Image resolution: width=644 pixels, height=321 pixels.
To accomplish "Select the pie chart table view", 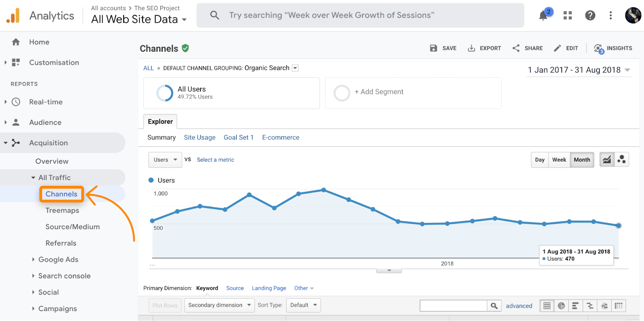I will click(561, 306).
